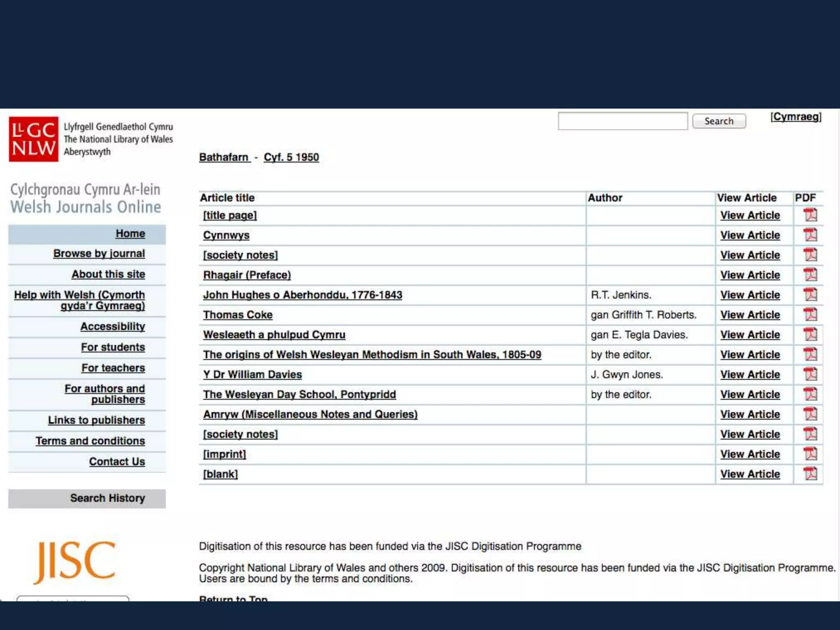Open PDF icon for Thomas Coke article
Screen dimensions: 840x630
810,315
